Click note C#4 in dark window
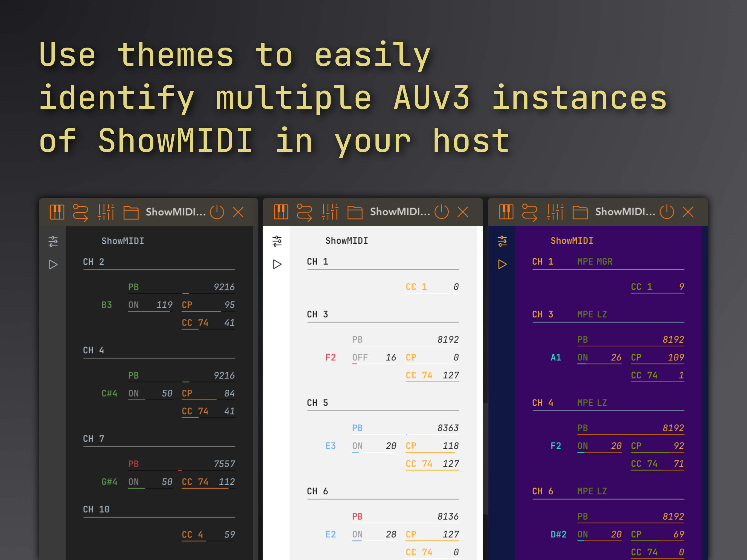Image resolution: width=747 pixels, height=560 pixels. coord(109,393)
